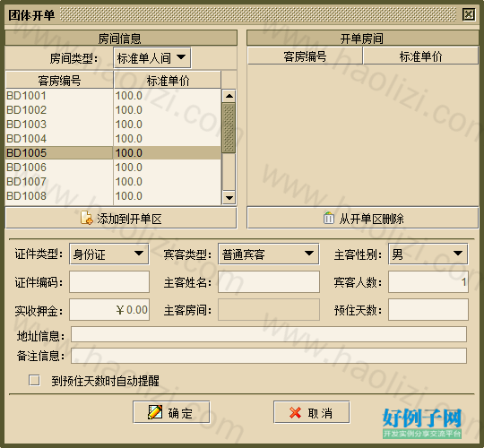The height and width of the screenshot is (448, 484).
Task: Select room row BD1007
Action: coord(113,181)
